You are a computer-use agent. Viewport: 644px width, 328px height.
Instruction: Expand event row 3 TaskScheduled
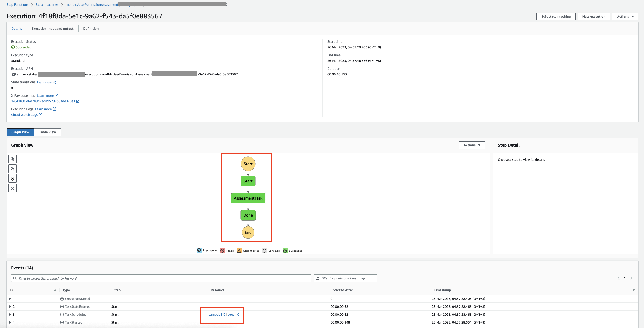(10, 315)
